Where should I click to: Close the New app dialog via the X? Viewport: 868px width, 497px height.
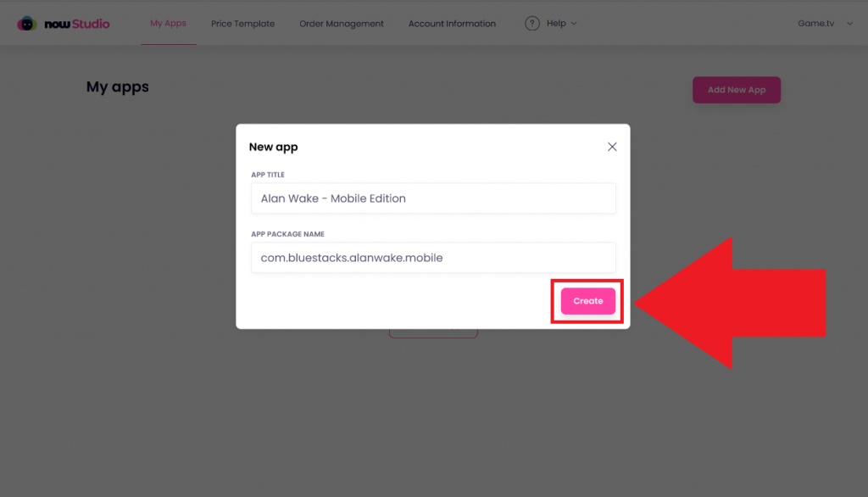(612, 146)
